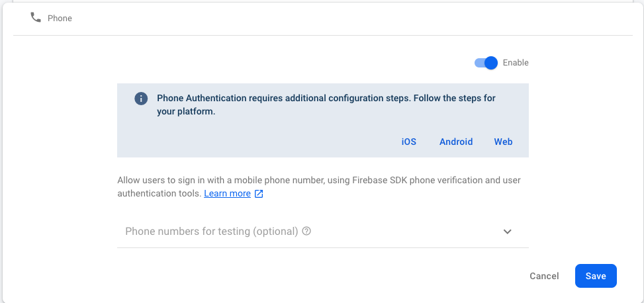Click the info circle icon in banner
This screenshot has width=644, height=303.
point(140,99)
